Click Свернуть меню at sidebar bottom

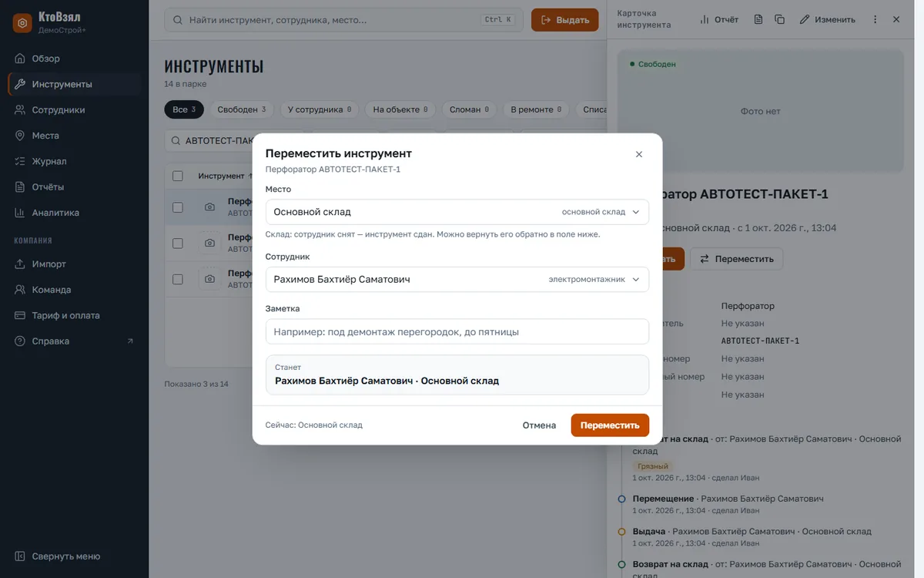[x=66, y=556]
